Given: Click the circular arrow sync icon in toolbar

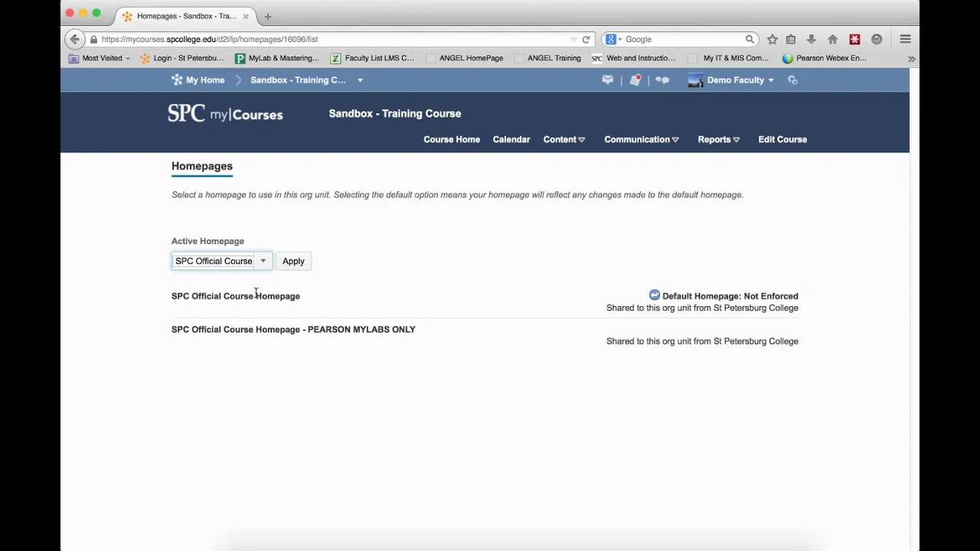Looking at the screenshot, I should 877,39.
